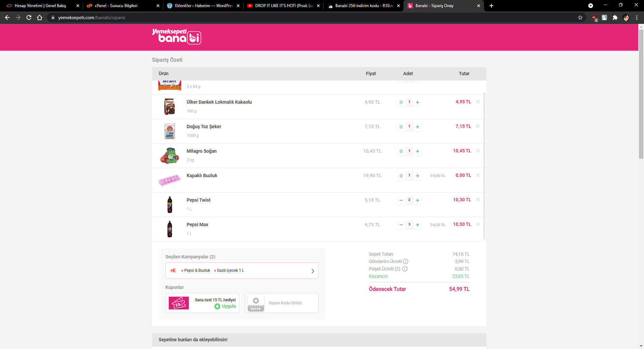Reload the current page
644x349 pixels.
point(29,17)
